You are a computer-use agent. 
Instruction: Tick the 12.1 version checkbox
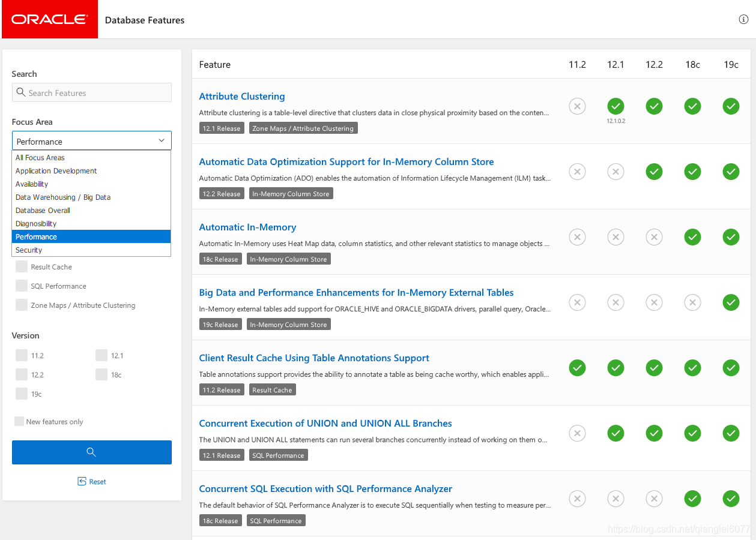101,356
